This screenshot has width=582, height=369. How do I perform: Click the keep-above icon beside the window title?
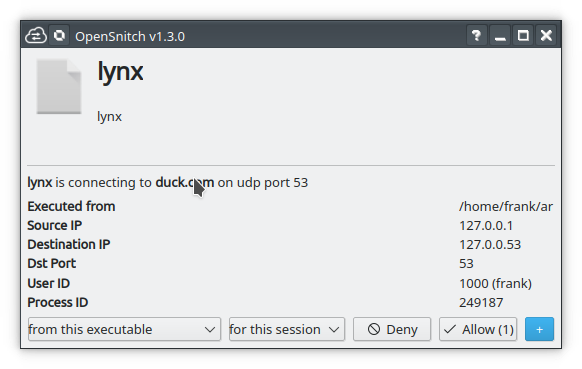(x=59, y=36)
